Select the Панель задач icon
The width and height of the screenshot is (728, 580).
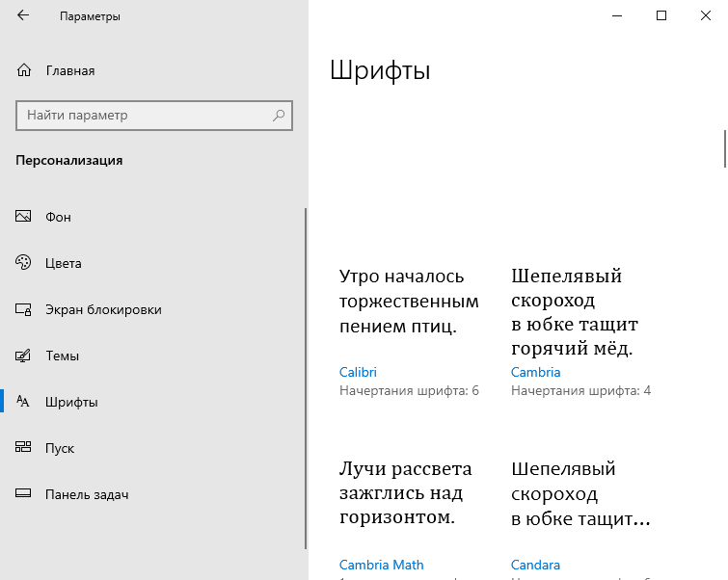[x=23, y=493]
